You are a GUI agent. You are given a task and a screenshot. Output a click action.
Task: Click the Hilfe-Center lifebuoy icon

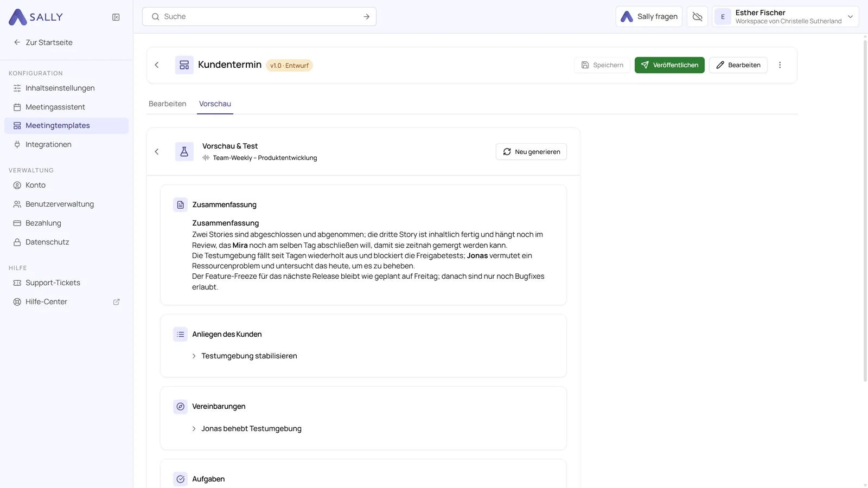point(17,302)
